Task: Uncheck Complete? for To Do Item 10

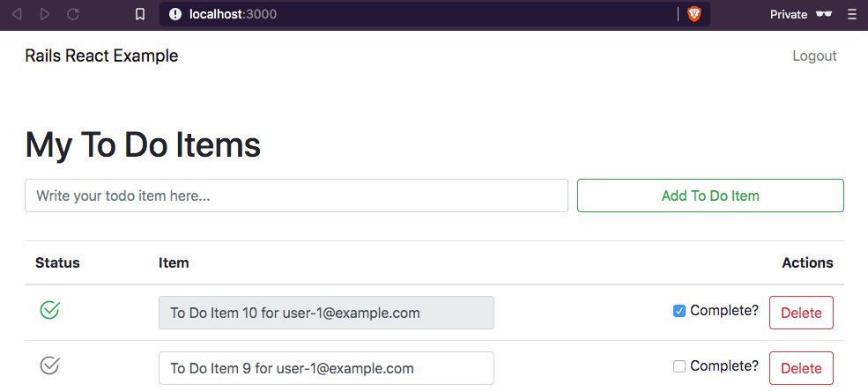Action: tap(679, 311)
